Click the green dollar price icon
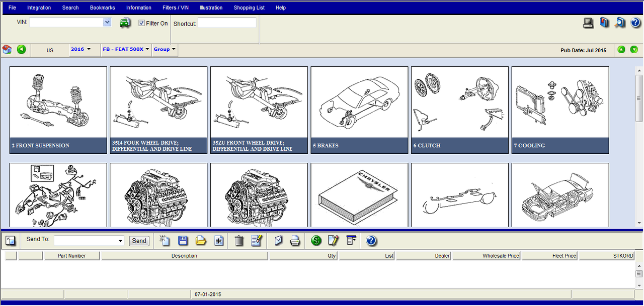The height and width of the screenshot is (306, 644). point(316,241)
